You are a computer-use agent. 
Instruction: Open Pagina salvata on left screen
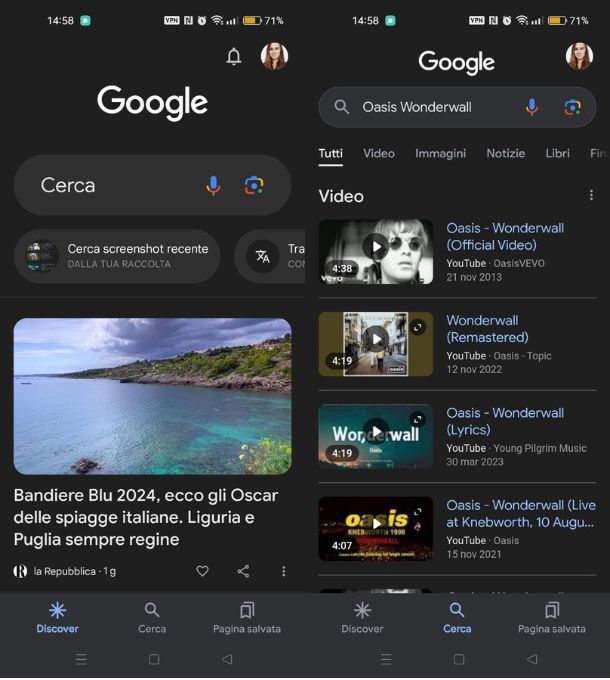(247, 618)
